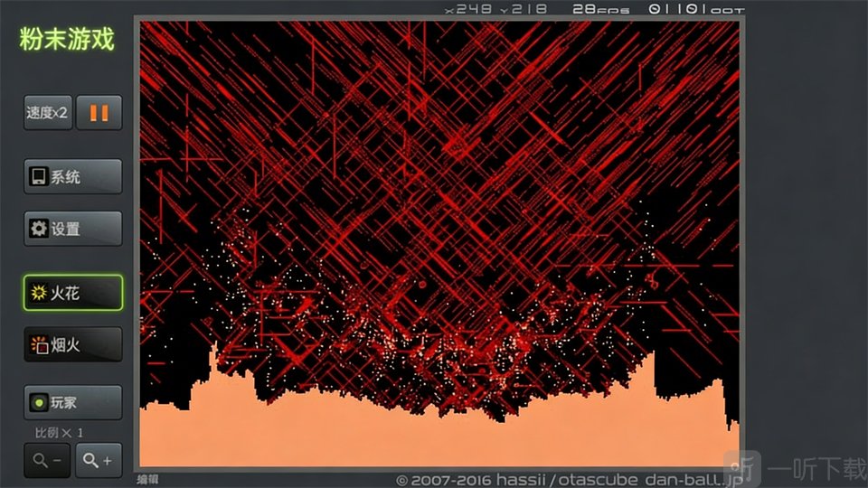Toggle the 速度x2 speed button
This screenshot has height=488, width=868.
47,113
